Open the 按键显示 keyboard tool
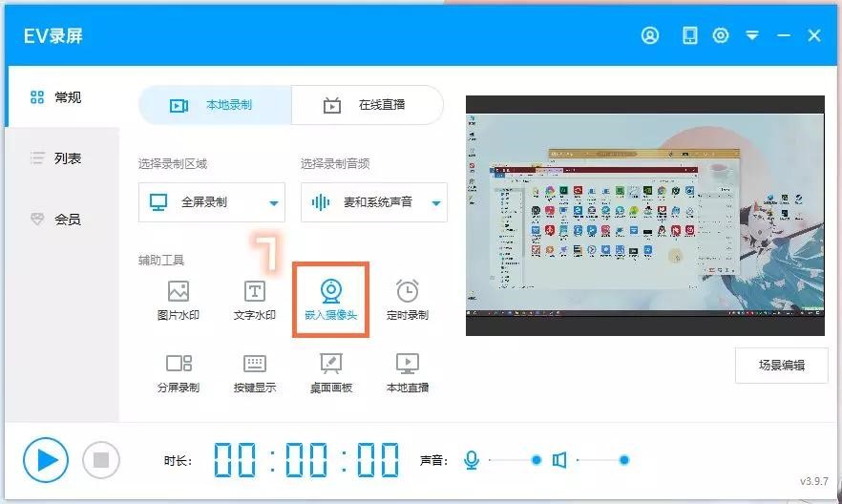 (x=255, y=373)
